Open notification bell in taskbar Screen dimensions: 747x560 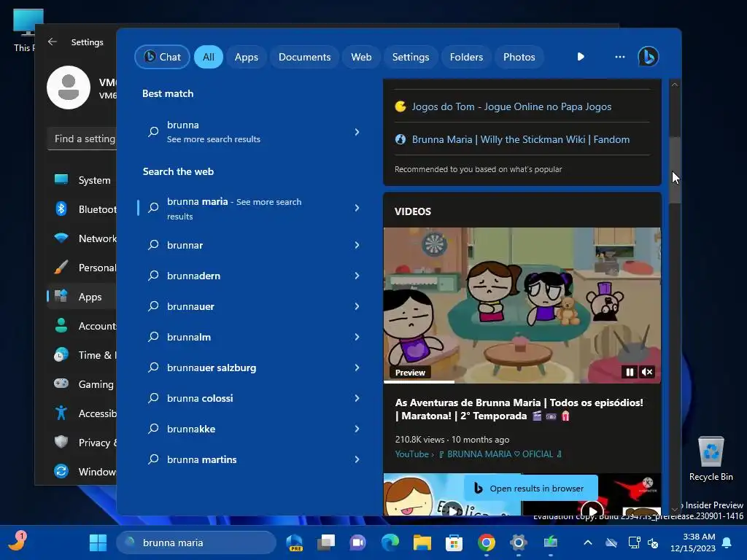(727, 542)
